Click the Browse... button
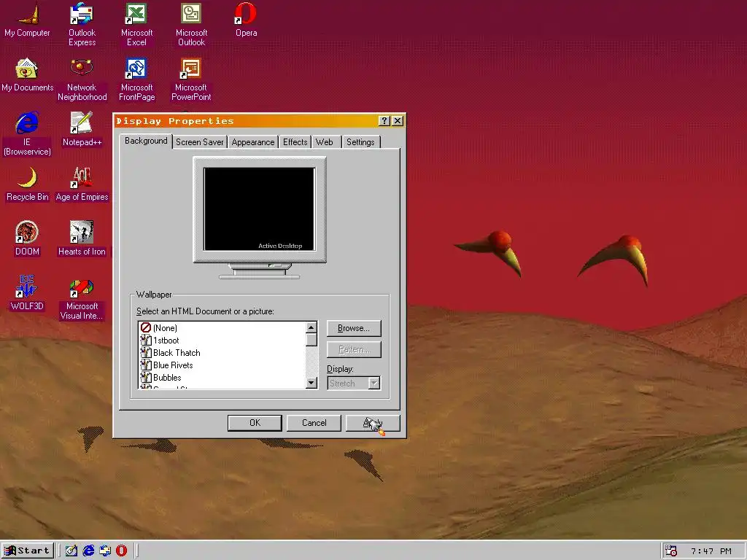Viewport: 747px width, 560px height. click(x=354, y=328)
